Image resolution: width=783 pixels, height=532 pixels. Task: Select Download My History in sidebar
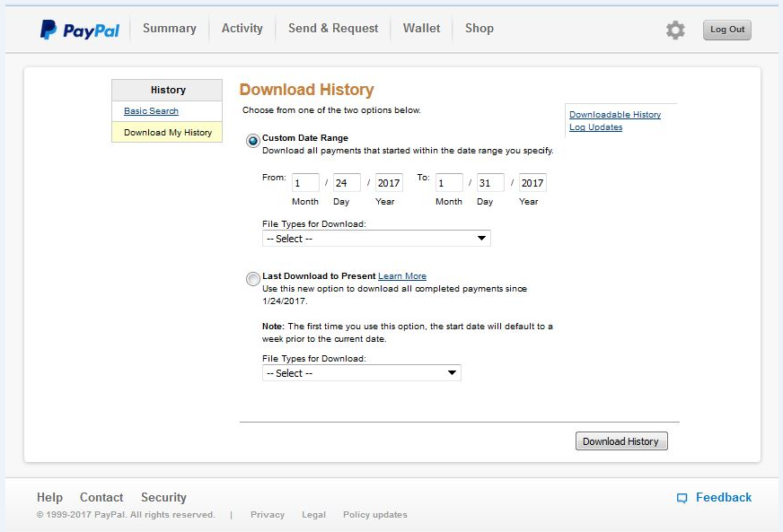coord(168,133)
